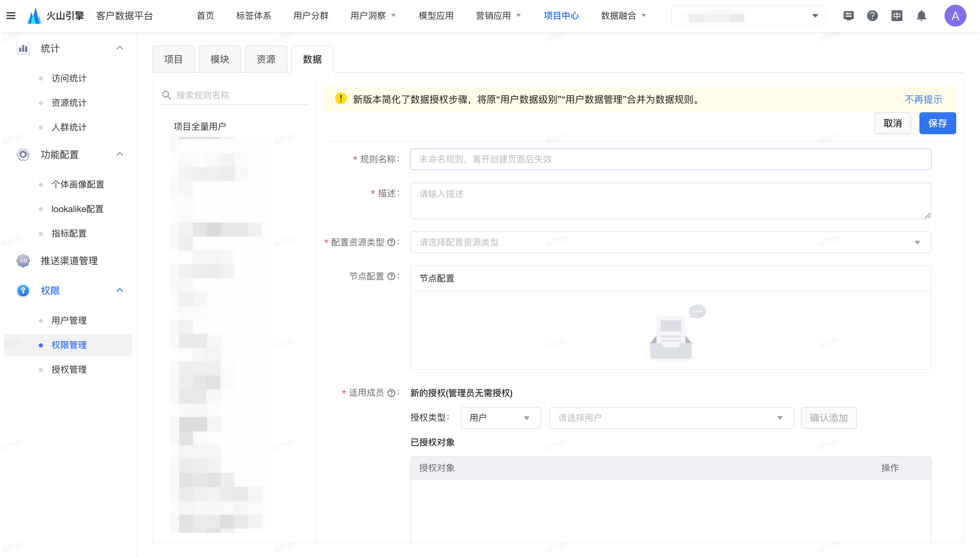Open 访问统计 in the sidebar
Image resolution: width=980 pixels, height=558 pixels.
(69, 78)
